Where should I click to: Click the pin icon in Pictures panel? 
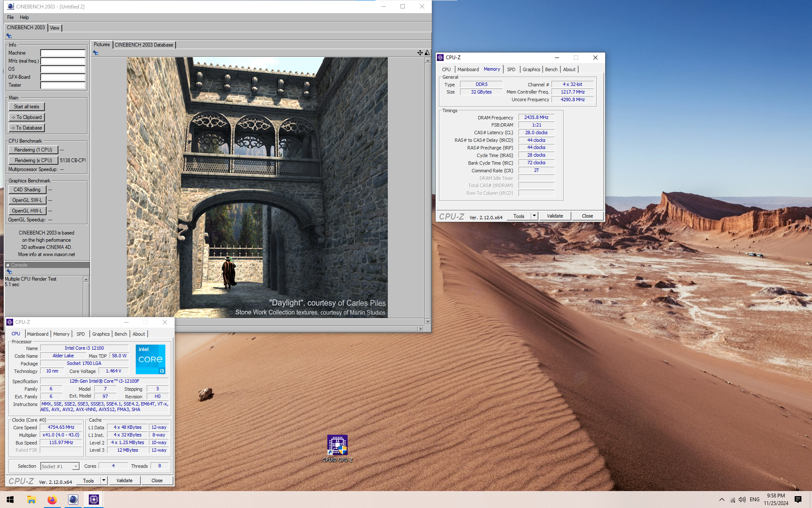(x=96, y=53)
